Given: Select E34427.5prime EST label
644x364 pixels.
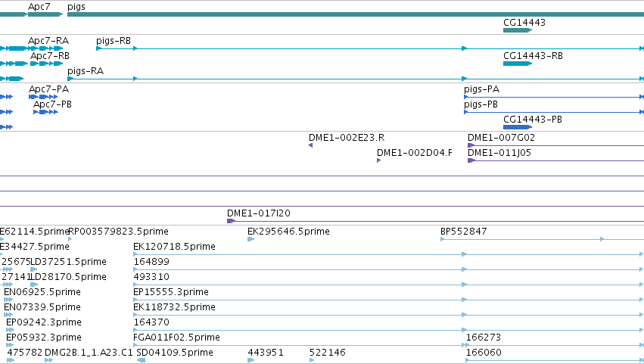Looking at the screenshot, I should (x=35, y=247).
